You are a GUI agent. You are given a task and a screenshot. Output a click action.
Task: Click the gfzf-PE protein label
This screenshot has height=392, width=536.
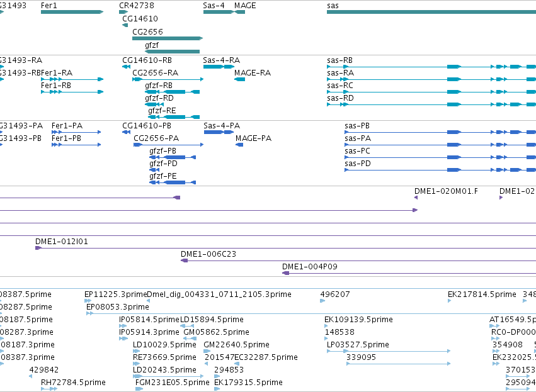coord(163,176)
